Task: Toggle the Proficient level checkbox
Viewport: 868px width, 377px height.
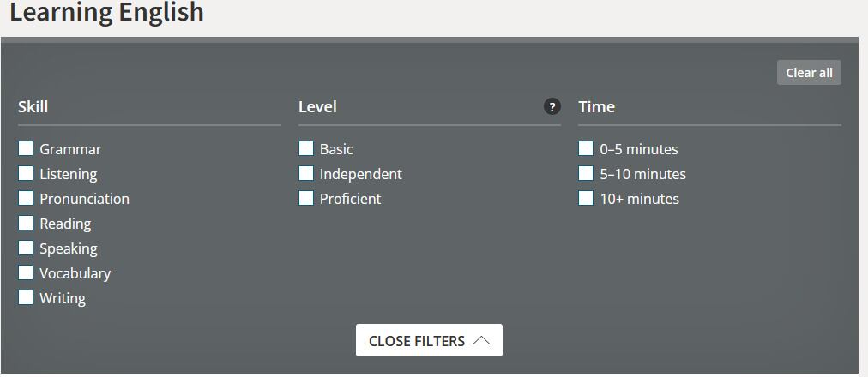Action: coord(306,198)
